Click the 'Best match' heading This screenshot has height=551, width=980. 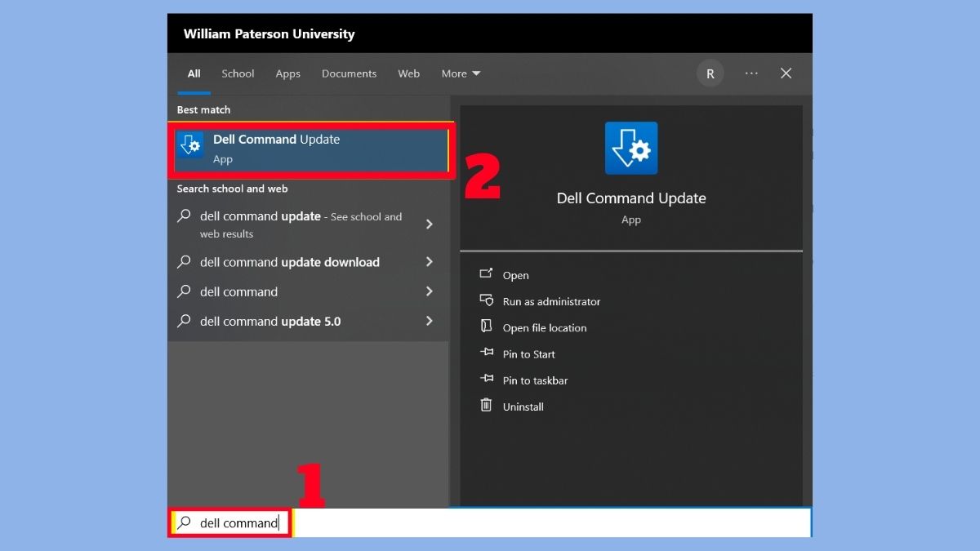tap(203, 109)
